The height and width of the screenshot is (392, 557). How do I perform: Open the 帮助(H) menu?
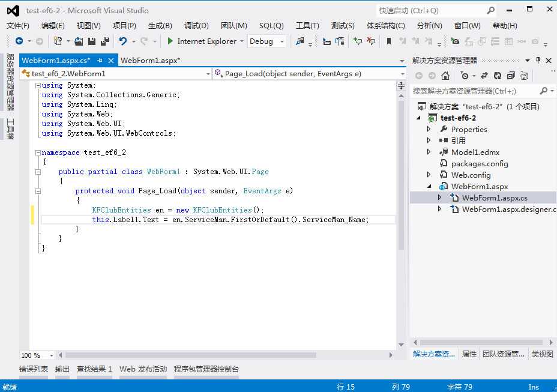tap(504, 26)
